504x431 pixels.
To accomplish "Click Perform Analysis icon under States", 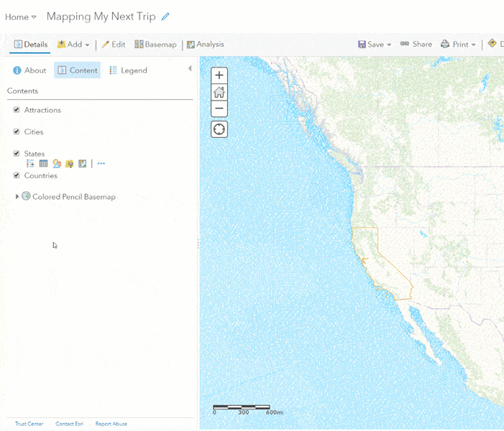I will click(83, 164).
